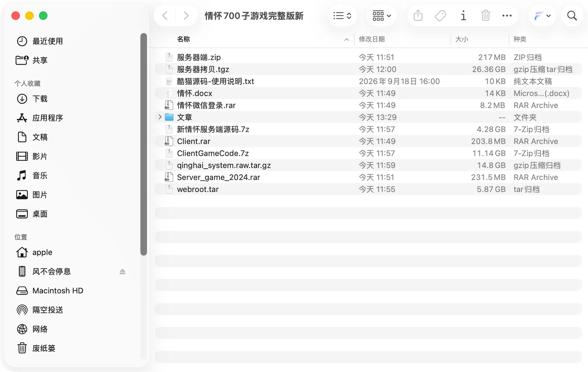Open the more actions ellipsis menu
Image resolution: width=588 pixels, height=372 pixels.
tap(507, 16)
